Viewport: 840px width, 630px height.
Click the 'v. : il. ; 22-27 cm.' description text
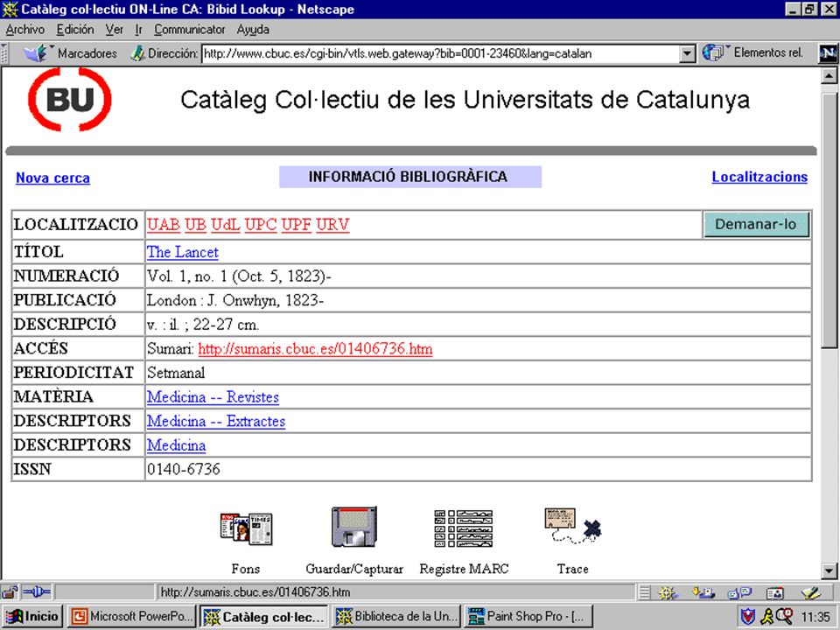(x=203, y=325)
